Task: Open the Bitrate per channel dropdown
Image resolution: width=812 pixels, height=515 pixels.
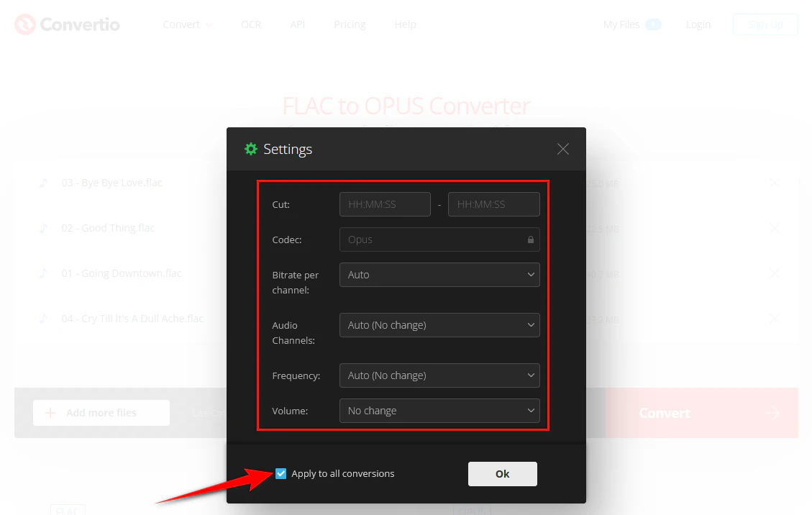Action: [x=439, y=275]
